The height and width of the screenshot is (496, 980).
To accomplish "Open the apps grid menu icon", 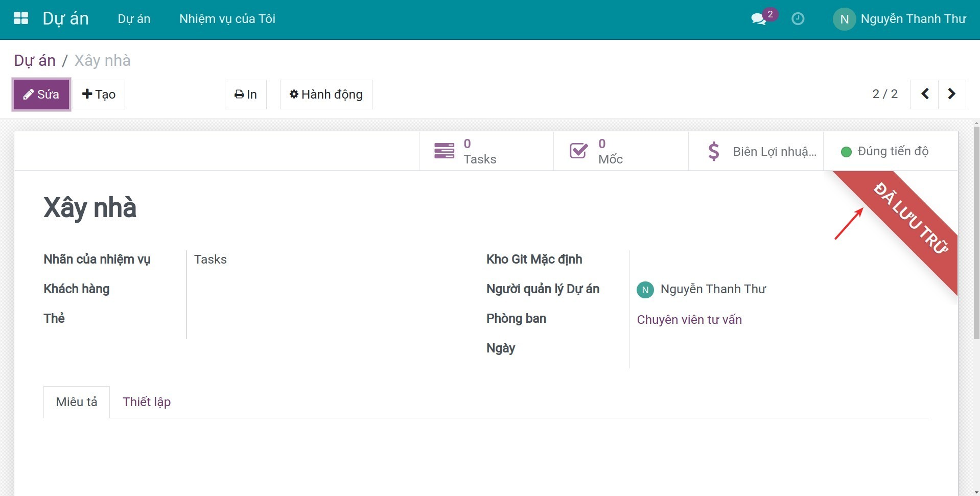I will coord(21,19).
